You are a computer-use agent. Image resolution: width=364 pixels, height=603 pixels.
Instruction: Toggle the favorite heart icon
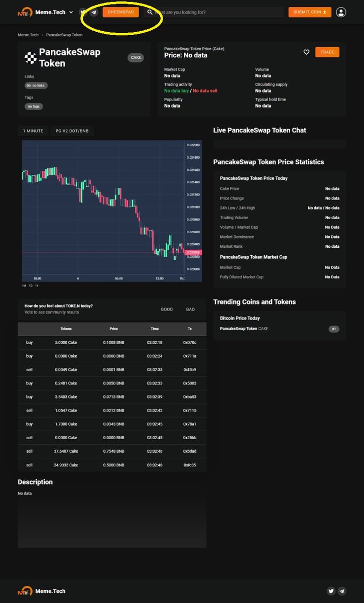(306, 52)
